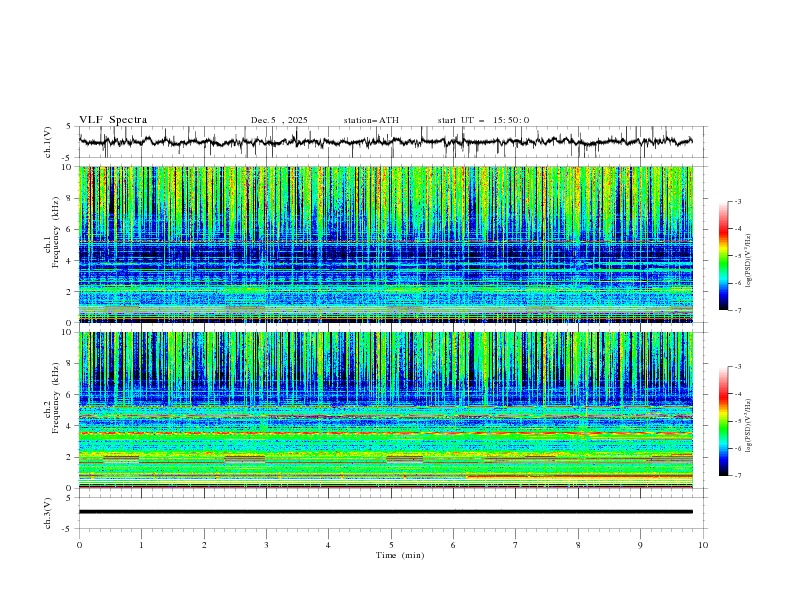The height and width of the screenshot is (612, 792).
Task: Click the ch.1 frequency axis "6" tick label
Action: 70,230
